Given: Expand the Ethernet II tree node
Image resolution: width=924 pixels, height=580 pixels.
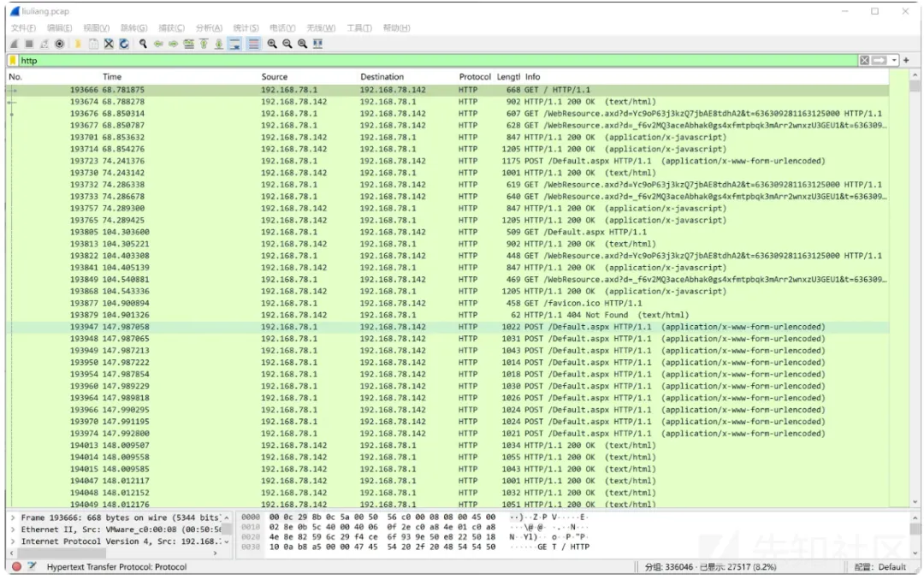Looking at the screenshot, I should pyautogui.click(x=13, y=530).
